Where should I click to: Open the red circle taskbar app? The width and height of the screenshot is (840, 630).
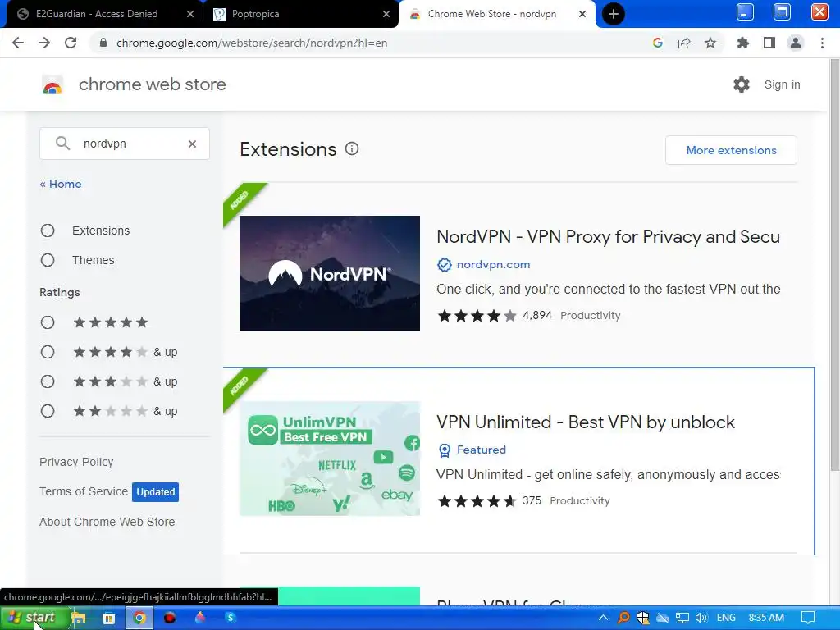[170, 618]
